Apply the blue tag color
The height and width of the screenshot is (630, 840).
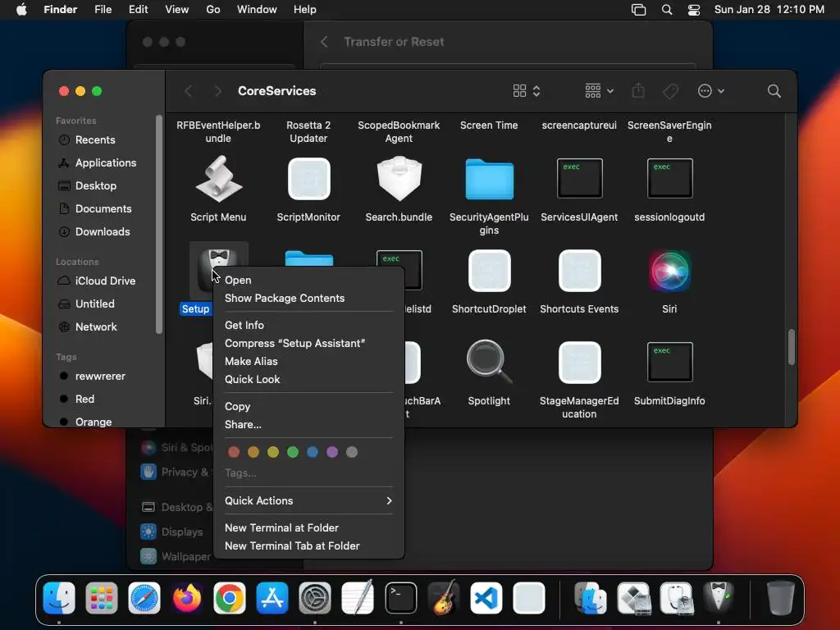coord(313,452)
